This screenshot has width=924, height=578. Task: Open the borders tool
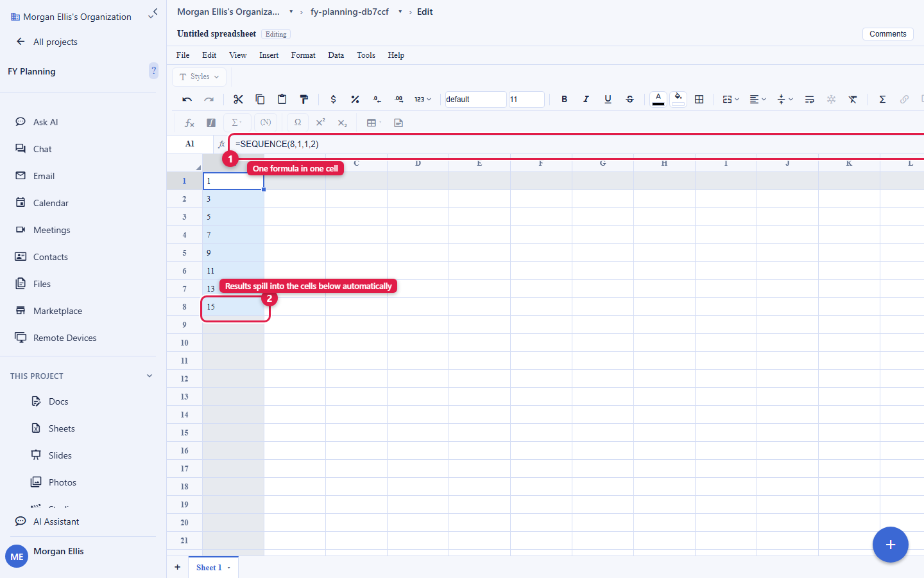coord(699,100)
